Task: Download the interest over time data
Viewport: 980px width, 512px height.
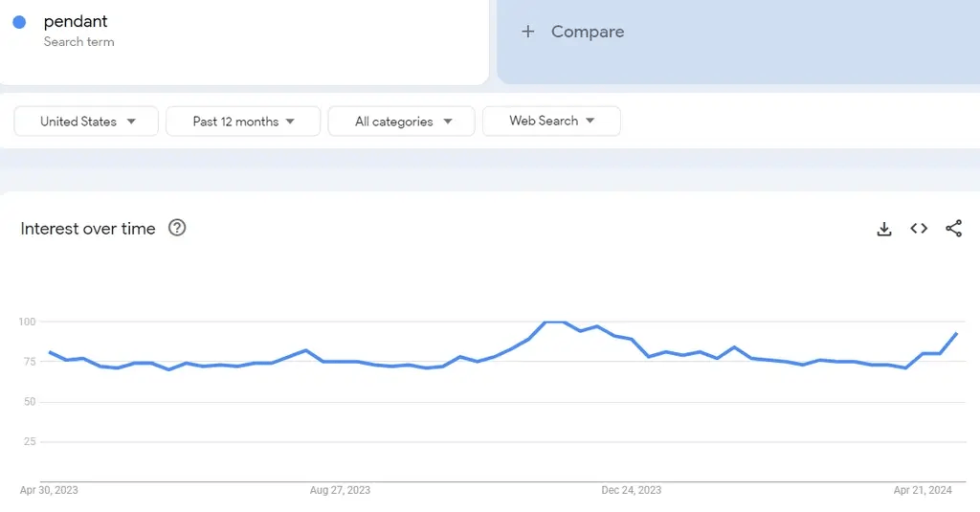Action: [x=884, y=229]
